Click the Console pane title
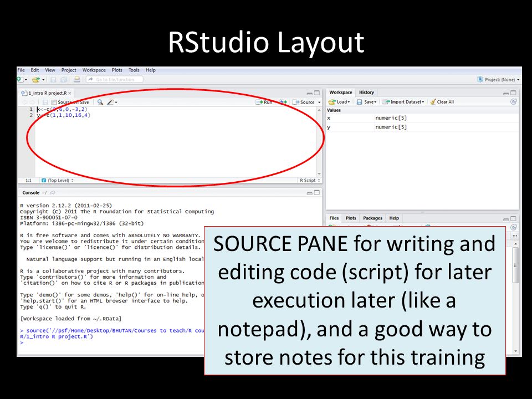 (x=31, y=193)
